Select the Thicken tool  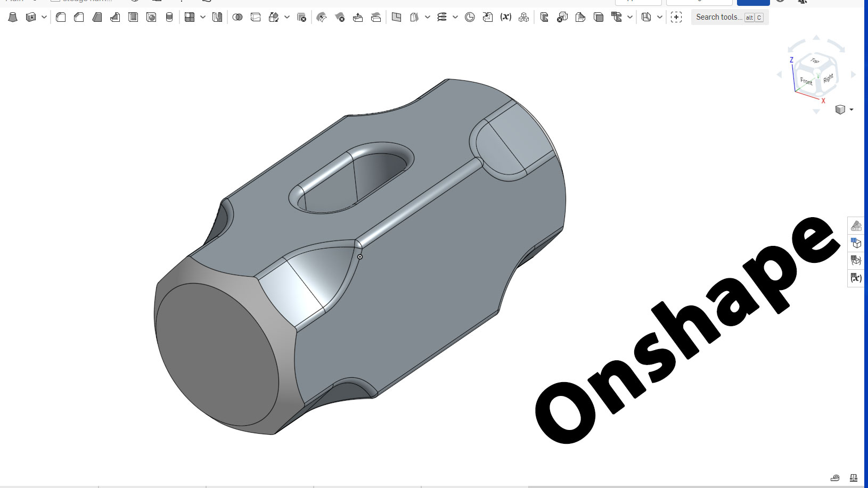[31, 18]
